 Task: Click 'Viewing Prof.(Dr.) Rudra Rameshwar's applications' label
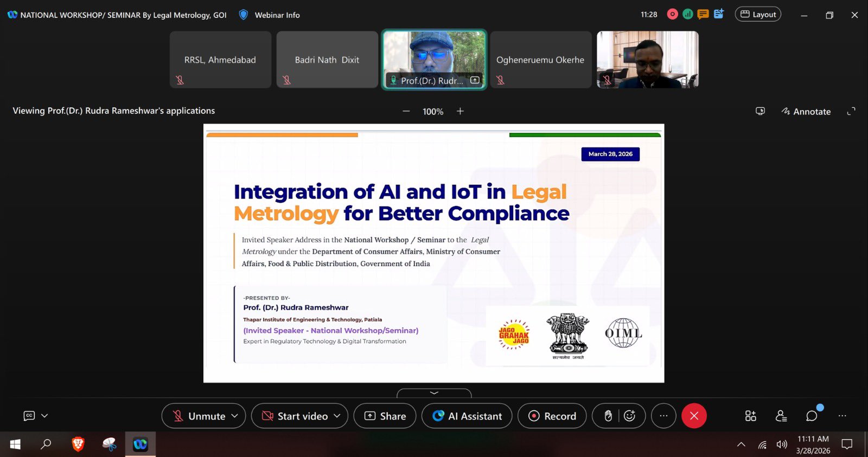point(114,111)
